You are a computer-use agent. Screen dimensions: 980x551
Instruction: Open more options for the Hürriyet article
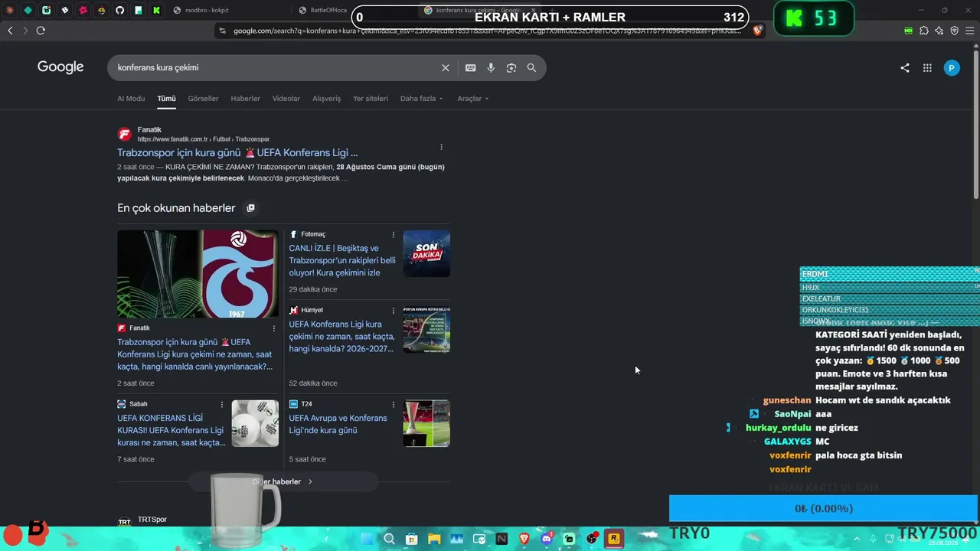[394, 311]
